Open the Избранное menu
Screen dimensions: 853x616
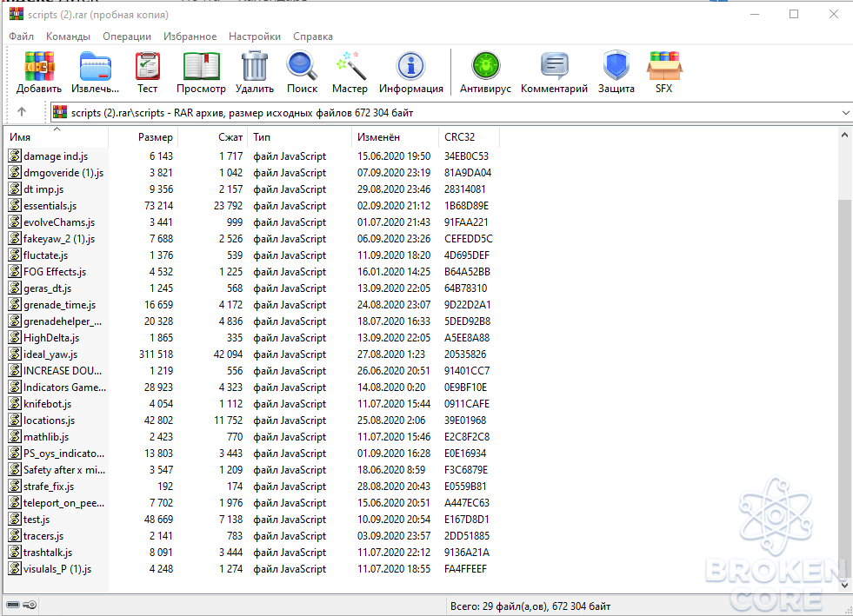190,36
